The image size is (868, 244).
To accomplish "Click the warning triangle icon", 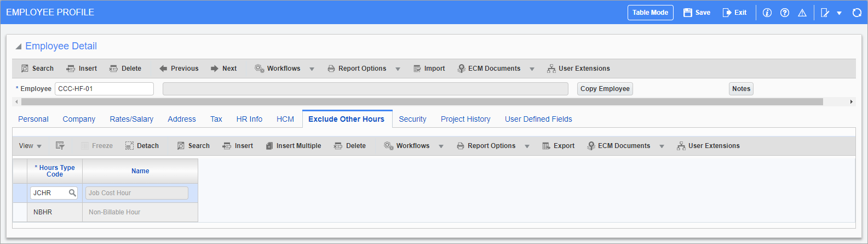I will pyautogui.click(x=802, y=13).
